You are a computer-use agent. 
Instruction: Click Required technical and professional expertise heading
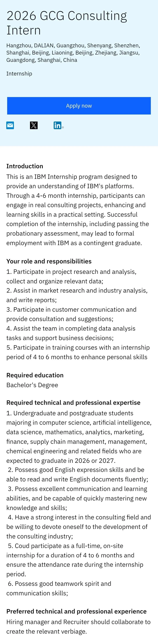pos(73,403)
